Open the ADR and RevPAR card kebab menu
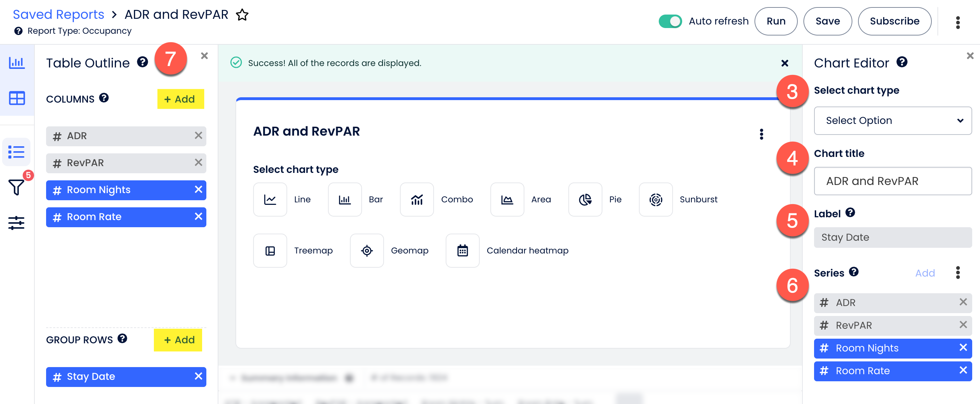The width and height of the screenshot is (980, 404). [x=761, y=134]
